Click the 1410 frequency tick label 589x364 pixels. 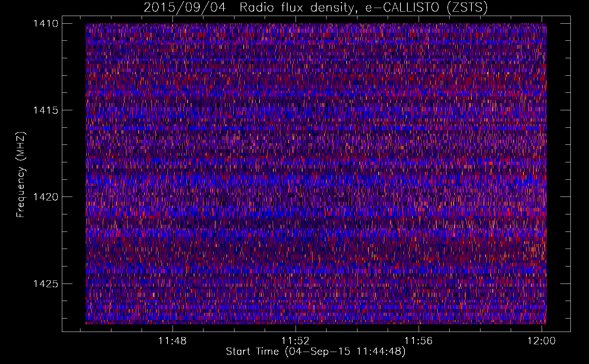click(x=46, y=24)
